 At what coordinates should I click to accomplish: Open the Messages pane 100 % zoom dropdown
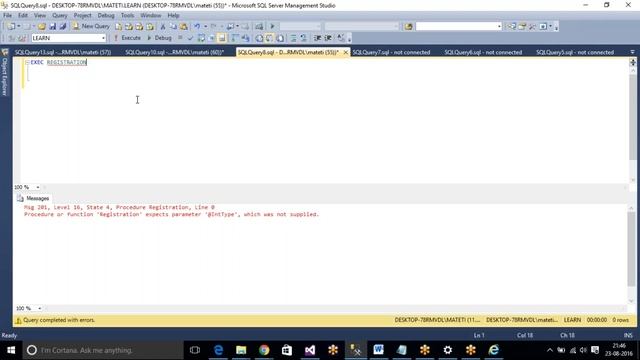tap(39, 308)
